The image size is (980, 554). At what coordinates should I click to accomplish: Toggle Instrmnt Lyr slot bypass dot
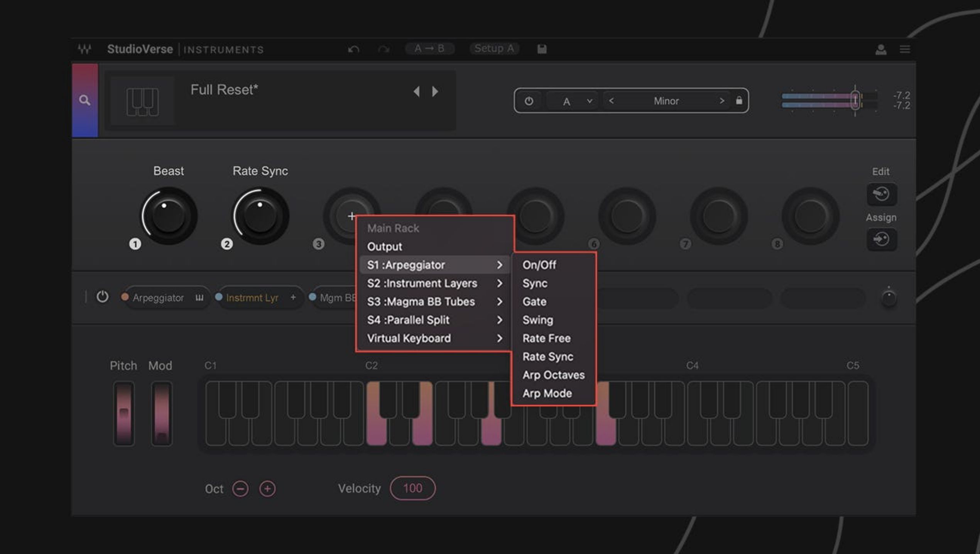coord(219,297)
